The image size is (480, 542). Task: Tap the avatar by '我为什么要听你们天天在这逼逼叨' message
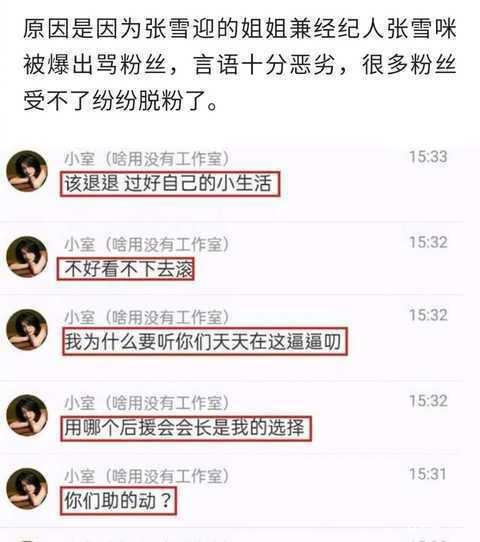27,330
